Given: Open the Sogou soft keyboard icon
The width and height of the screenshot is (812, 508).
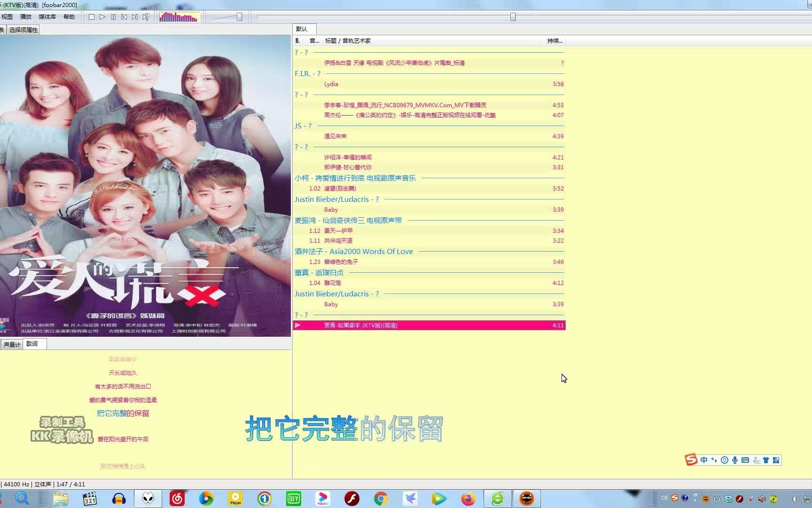Looking at the screenshot, I should pyautogui.click(x=745, y=460).
